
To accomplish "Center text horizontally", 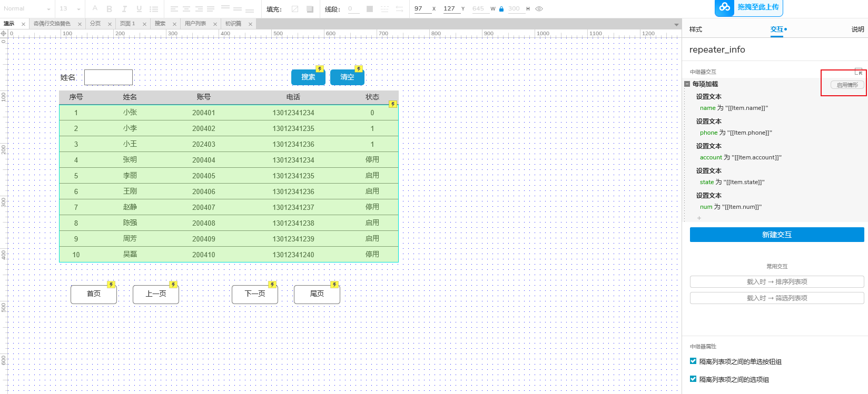I will 186,9.
